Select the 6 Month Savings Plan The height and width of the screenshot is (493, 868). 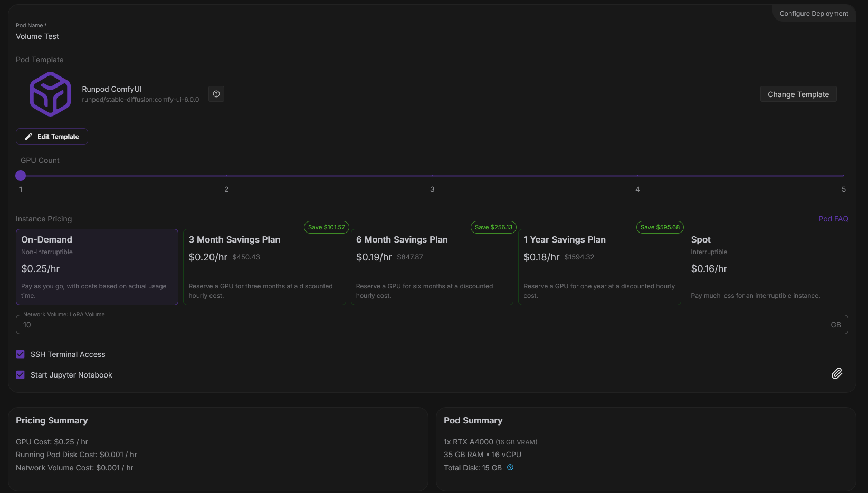432,267
